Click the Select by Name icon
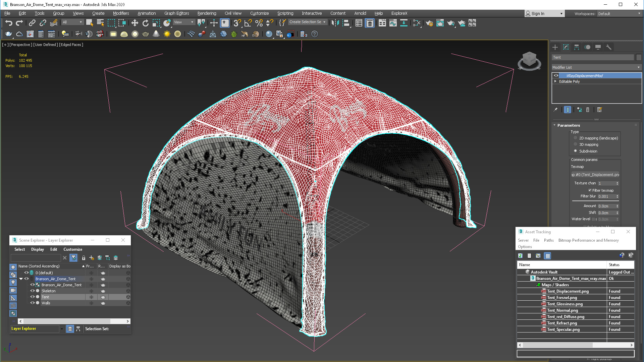The width and height of the screenshot is (644, 362). [x=100, y=23]
